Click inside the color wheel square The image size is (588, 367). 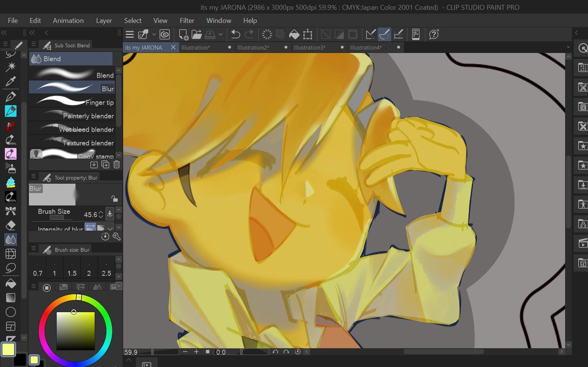tap(75, 331)
